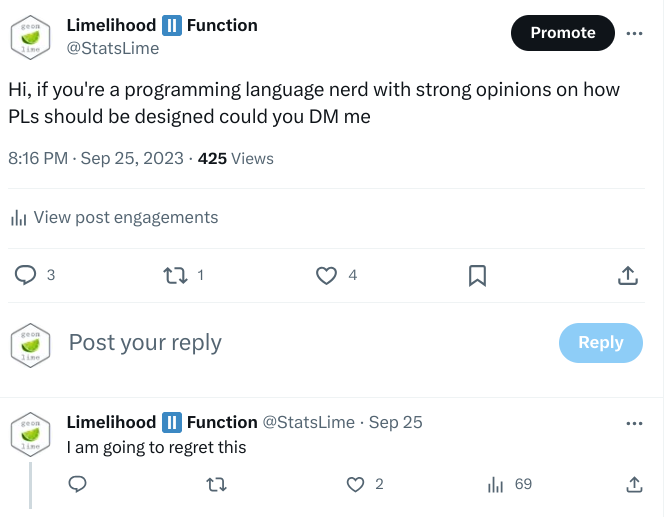Open the reply tweet's three-dot more menu

point(634,423)
